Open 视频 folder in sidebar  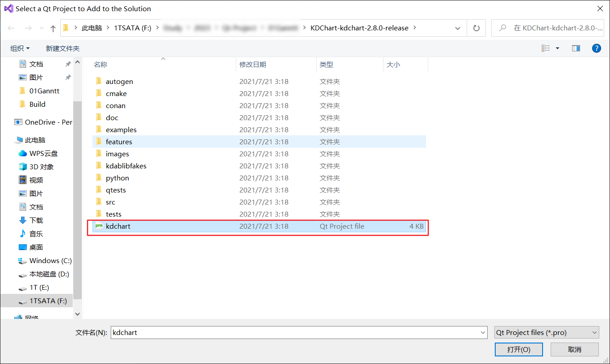(x=36, y=180)
